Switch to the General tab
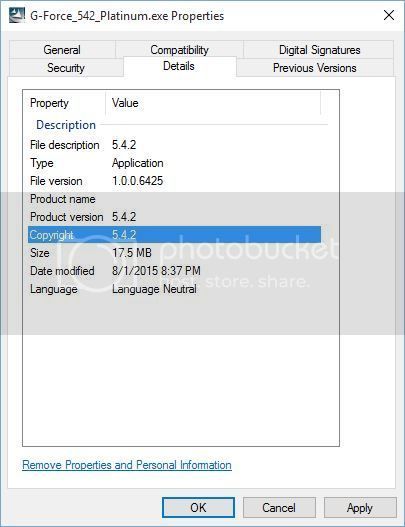The height and width of the screenshot is (527, 405). (62, 50)
